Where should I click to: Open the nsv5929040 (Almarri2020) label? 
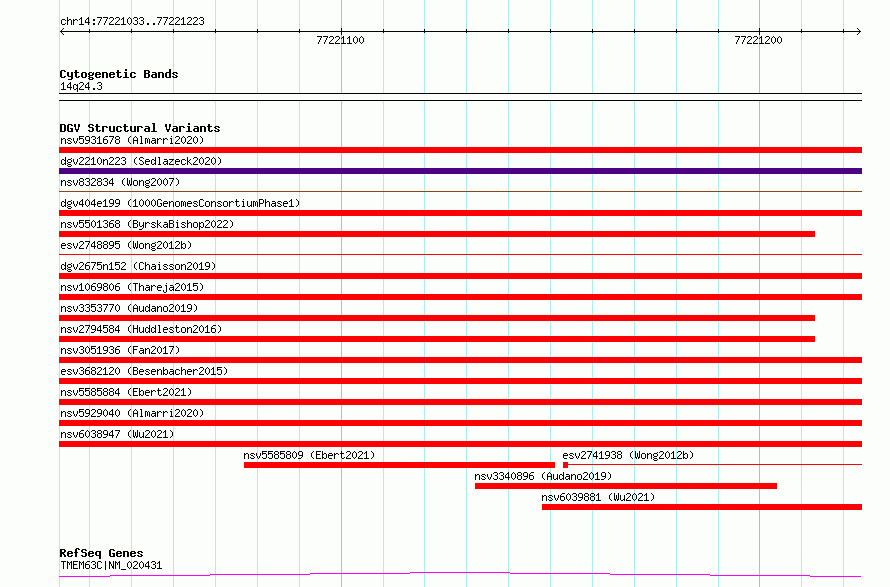pos(132,413)
